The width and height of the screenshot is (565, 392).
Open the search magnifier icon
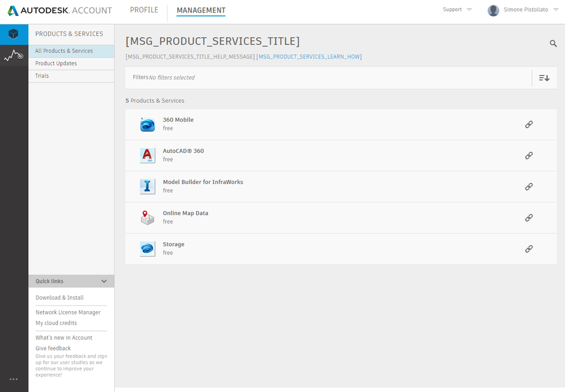[x=553, y=43]
